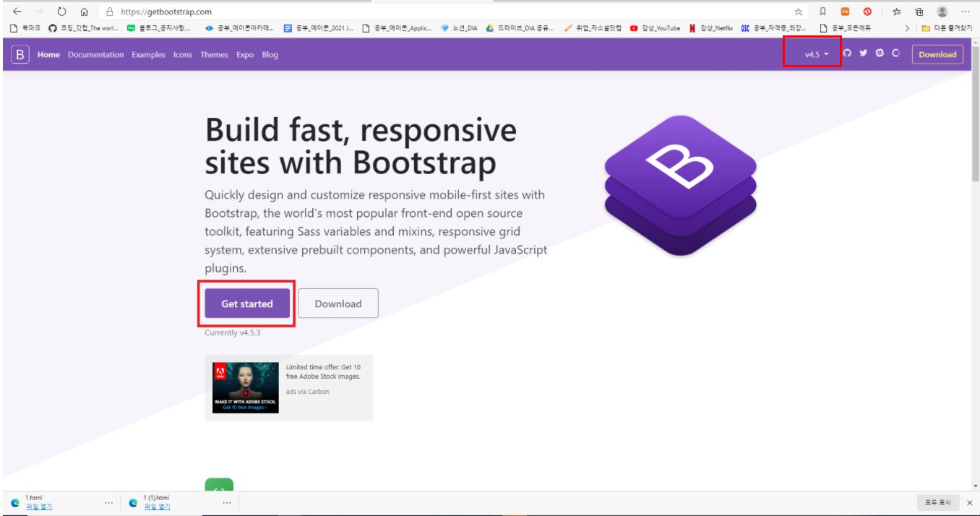Open the GitHub bookmark 코딩_깃헙
The height and width of the screenshot is (516, 980).
coord(83,28)
